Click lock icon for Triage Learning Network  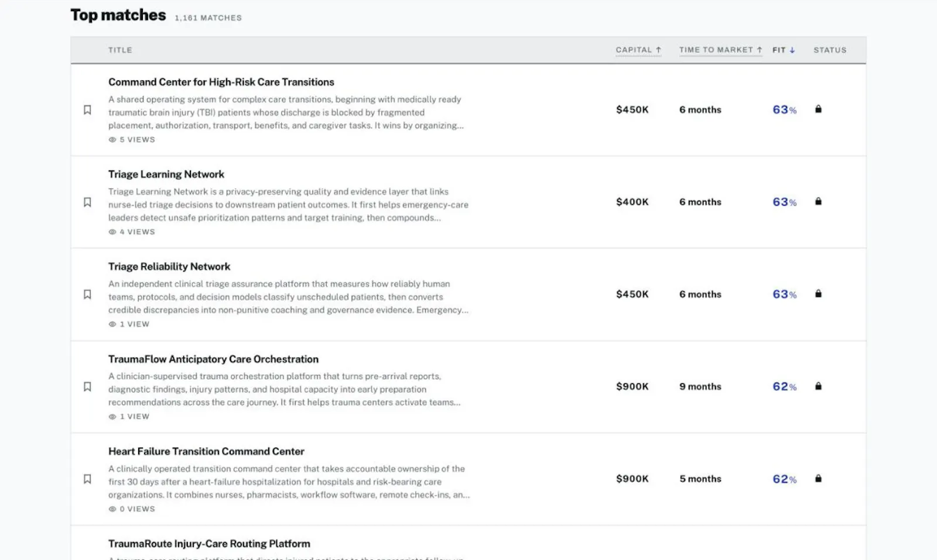click(818, 201)
